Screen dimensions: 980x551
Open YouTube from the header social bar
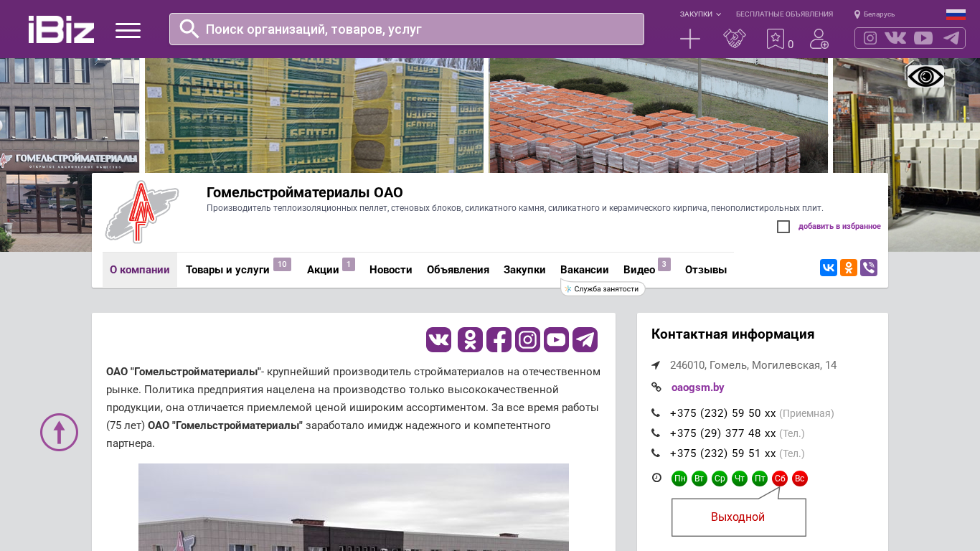coord(923,38)
